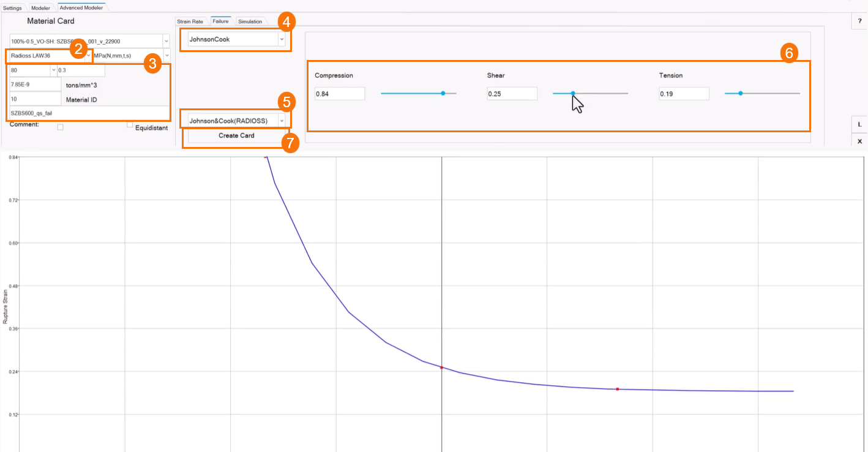Viewport: 868px width, 452px height.
Task: Edit the density field showing 7.85E-9
Action: click(x=35, y=85)
